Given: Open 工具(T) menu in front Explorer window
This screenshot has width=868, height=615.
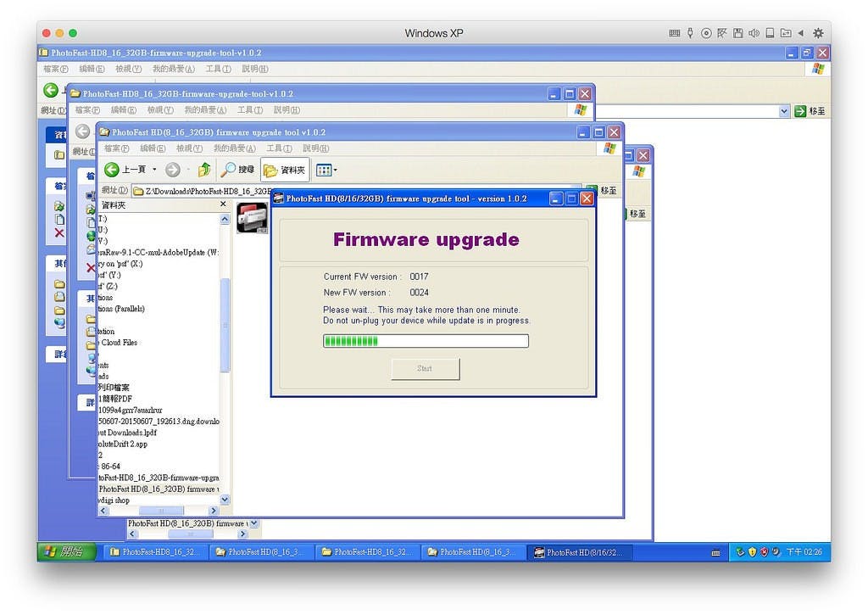Looking at the screenshot, I should pos(279,148).
